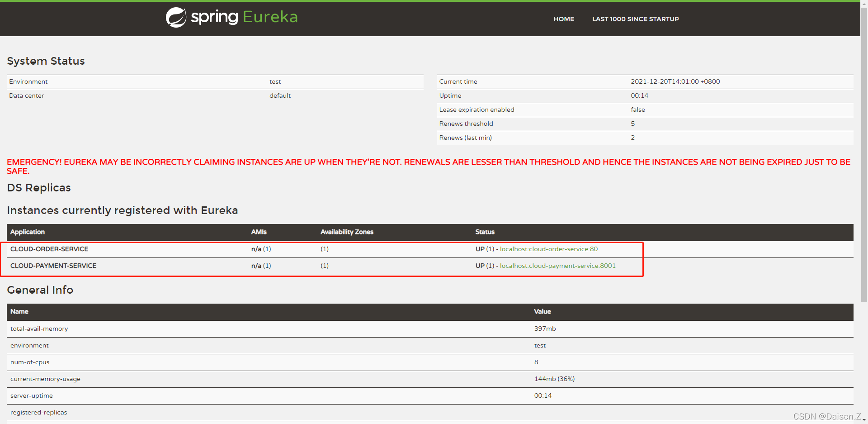This screenshot has width=868, height=424.
Task: Click the Renews (last min) label
Action: [x=466, y=138]
